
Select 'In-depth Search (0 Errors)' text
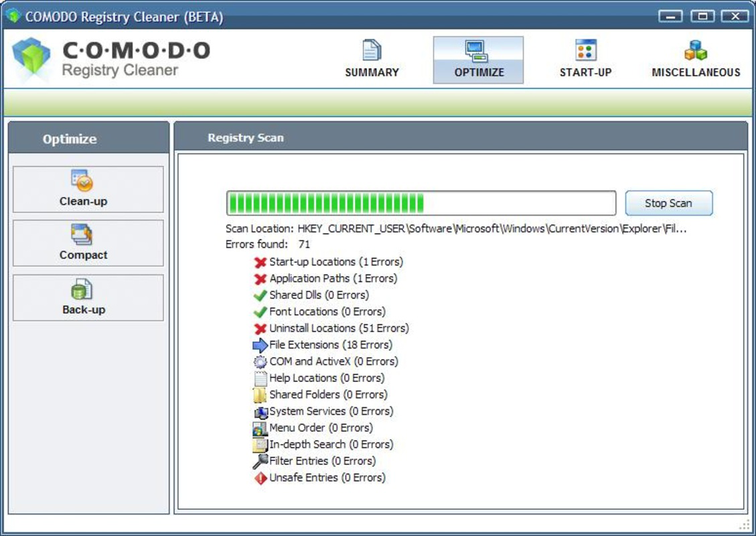click(331, 444)
